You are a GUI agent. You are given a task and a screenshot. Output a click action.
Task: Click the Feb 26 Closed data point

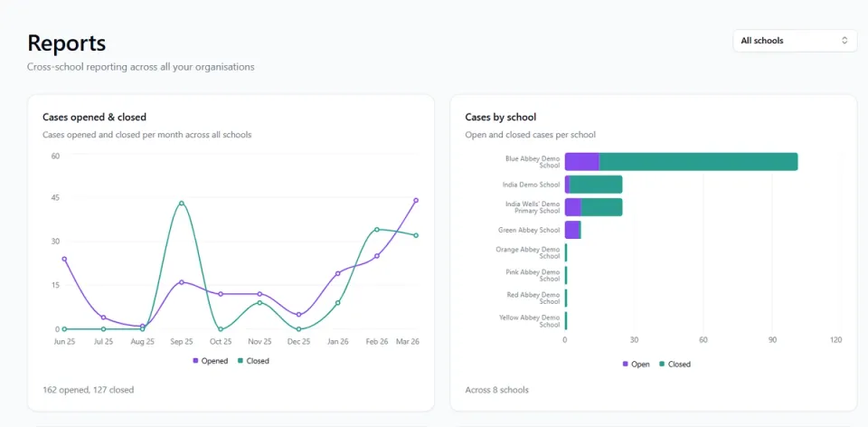tap(376, 229)
